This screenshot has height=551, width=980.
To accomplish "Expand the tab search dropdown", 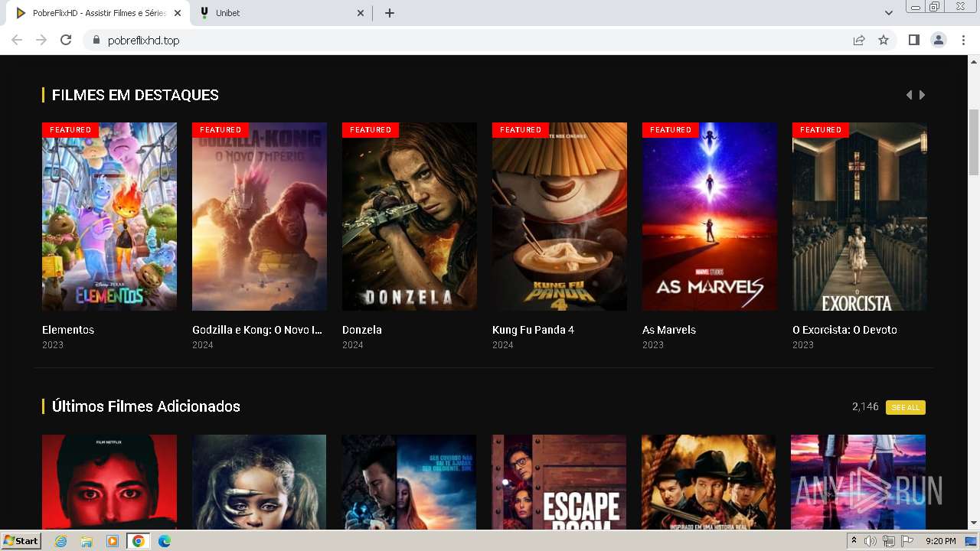I will point(888,13).
